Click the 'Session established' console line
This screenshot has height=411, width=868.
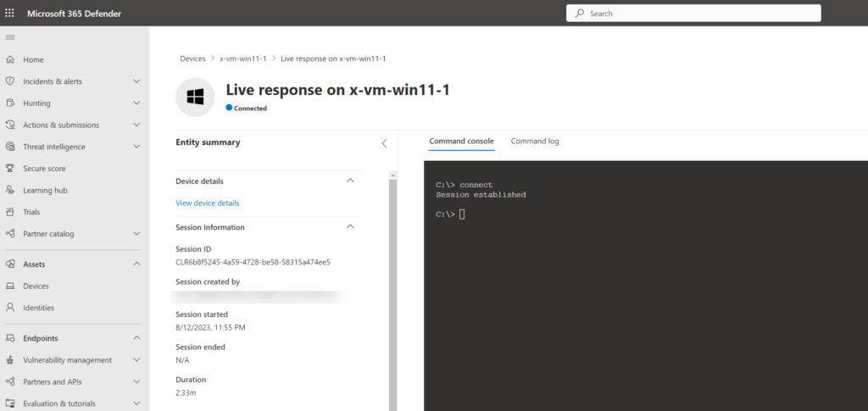click(481, 195)
